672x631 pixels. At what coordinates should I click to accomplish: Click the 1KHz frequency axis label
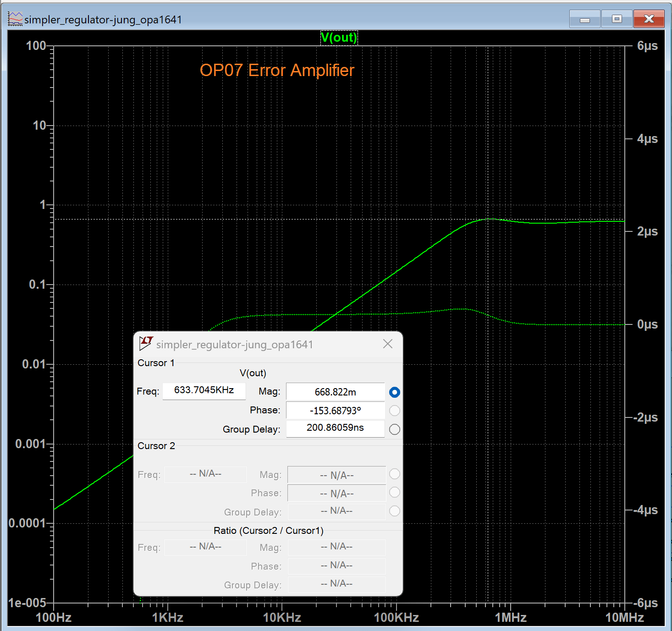tap(168, 618)
